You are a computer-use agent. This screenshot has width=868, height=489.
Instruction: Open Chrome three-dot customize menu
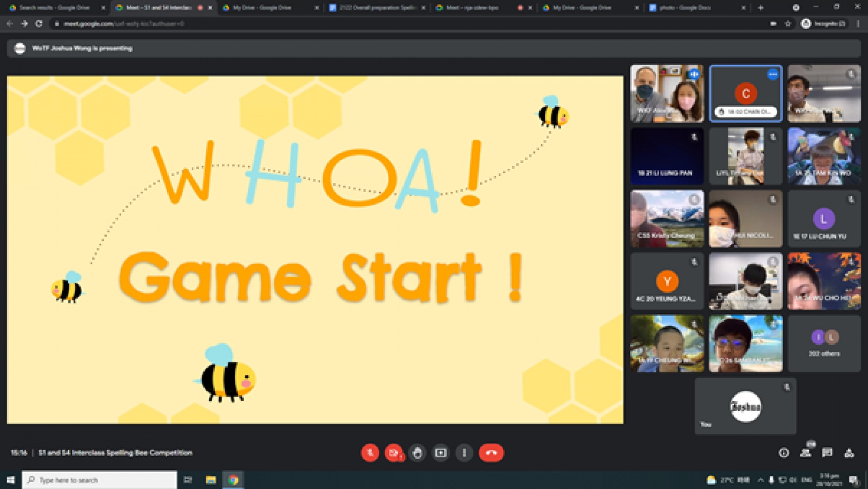point(858,24)
